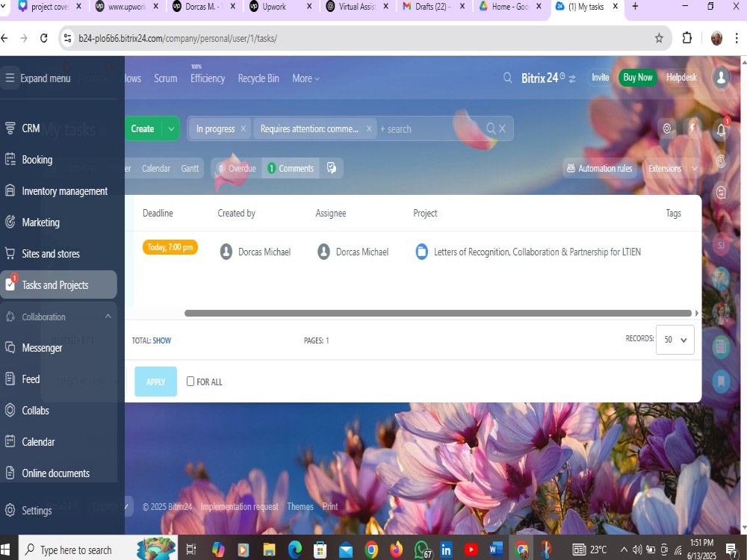This screenshot has width=747, height=560.
Task: Collapse the Collaboration section
Action: click(108, 316)
